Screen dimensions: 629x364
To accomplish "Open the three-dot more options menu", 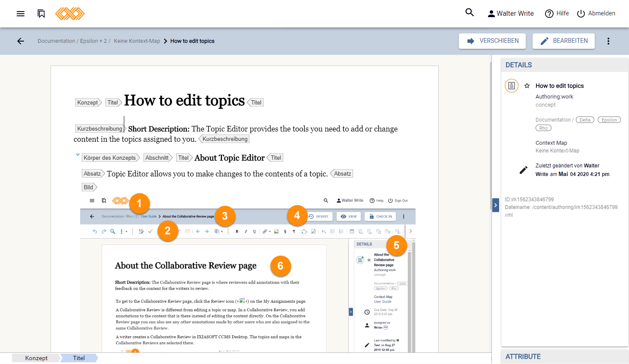I will click(608, 41).
